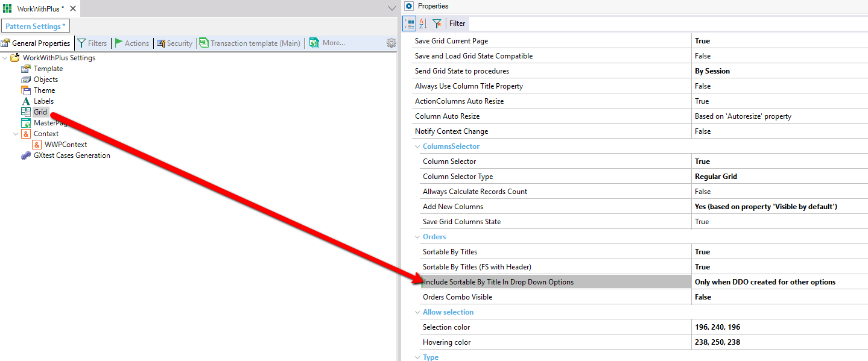868x361 pixels.
Task: Select the Selection color property label
Action: click(446, 327)
